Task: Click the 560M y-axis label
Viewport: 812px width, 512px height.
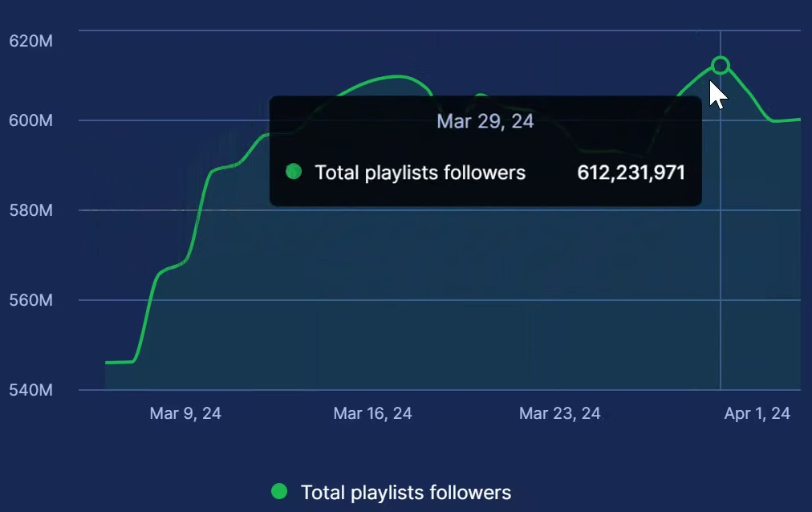Action: pos(30,300)
